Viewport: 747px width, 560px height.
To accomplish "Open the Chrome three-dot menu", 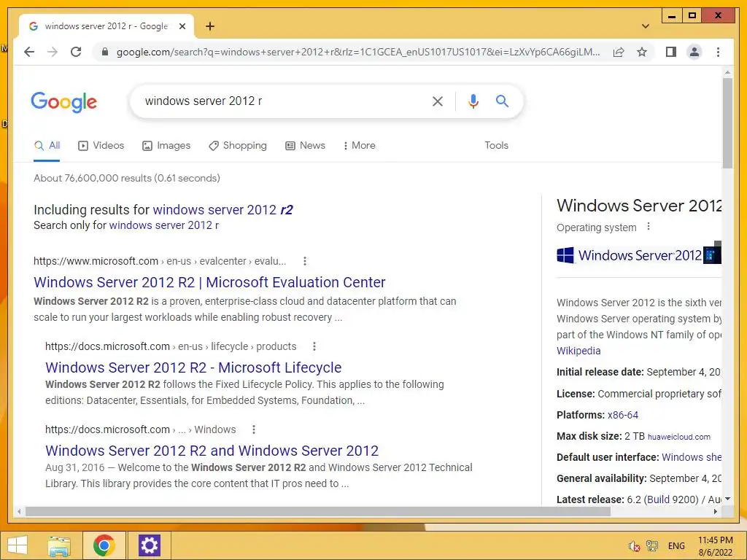I will coord(718,52).
